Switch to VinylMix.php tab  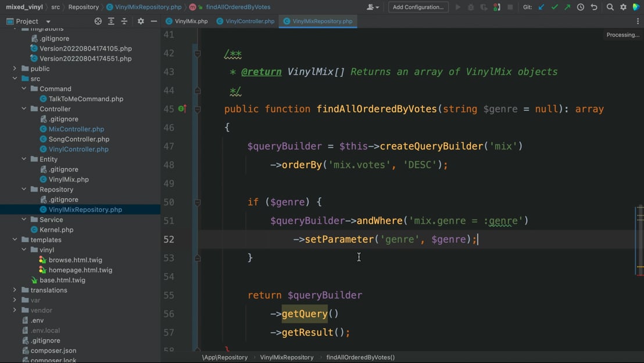(x=187, y=22)
